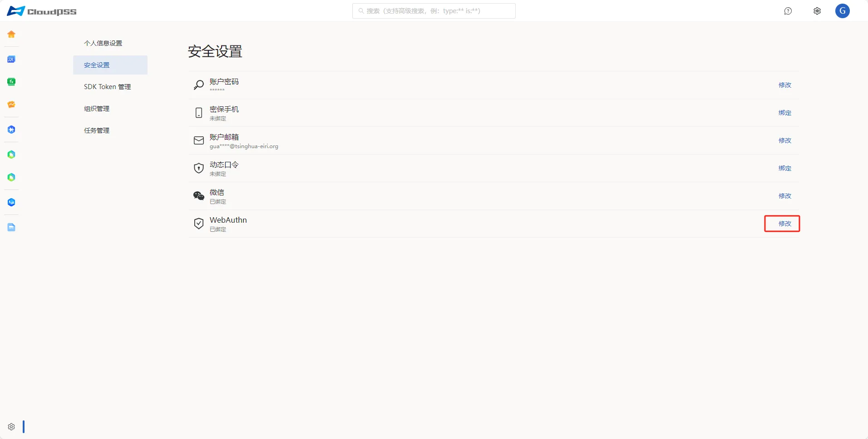This screenshot has height=439, width=868.
Task: Click the 账户邮箱 label
Action: tap(224, 137)
